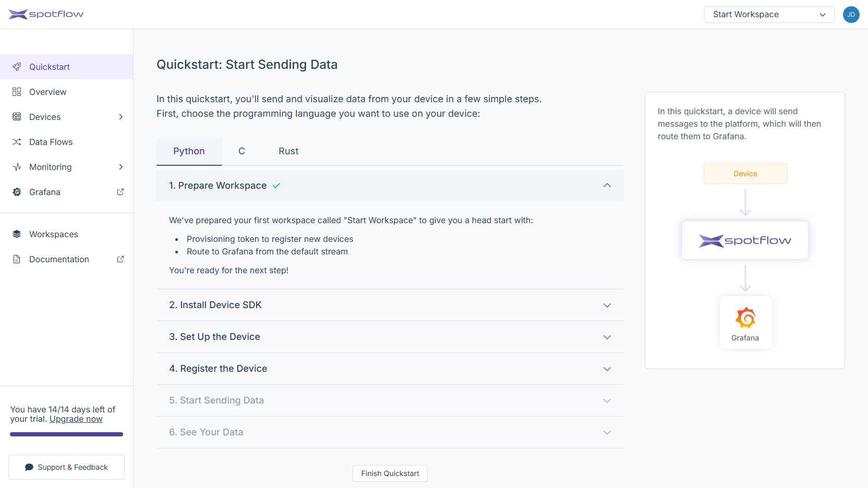Viewport: 868px width, 488px height.
Task: Click the trial days progress bar
Action: pos(66,434)
